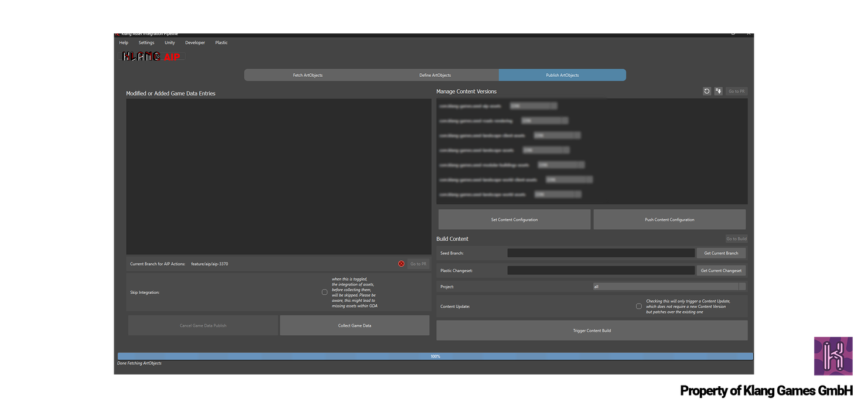Click the Collect Game Data button
Screen dimensions: 868x412
click(354, 325)
